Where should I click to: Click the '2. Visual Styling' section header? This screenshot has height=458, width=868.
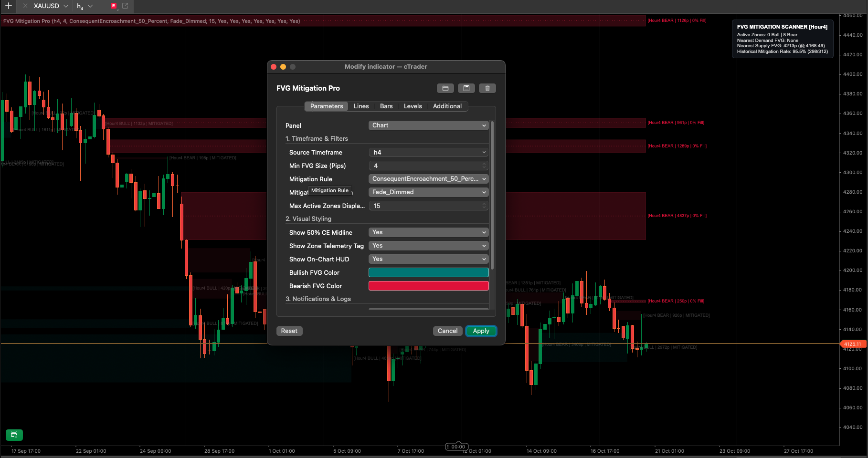point(308,219)
